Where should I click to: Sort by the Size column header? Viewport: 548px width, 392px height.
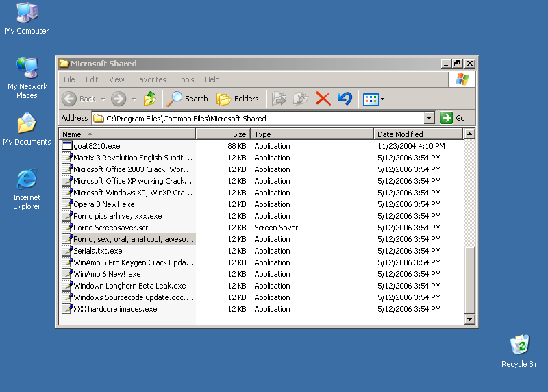click(223, 134)
